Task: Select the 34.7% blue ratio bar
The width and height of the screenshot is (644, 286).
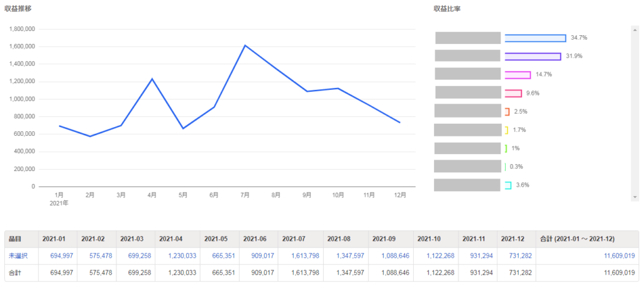Action: (x=535, y=38)
